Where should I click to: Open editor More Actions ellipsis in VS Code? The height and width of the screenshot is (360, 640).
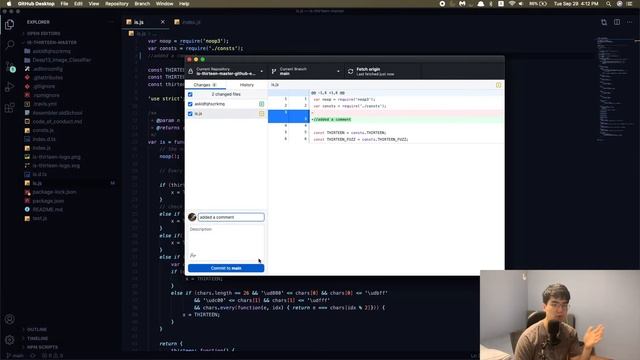coord(630,22)
